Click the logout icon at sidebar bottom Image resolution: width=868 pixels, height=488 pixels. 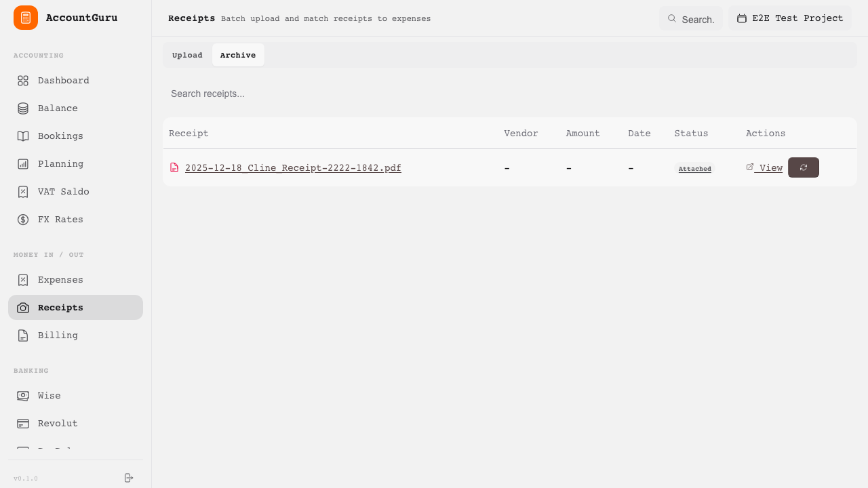[128, 478]
